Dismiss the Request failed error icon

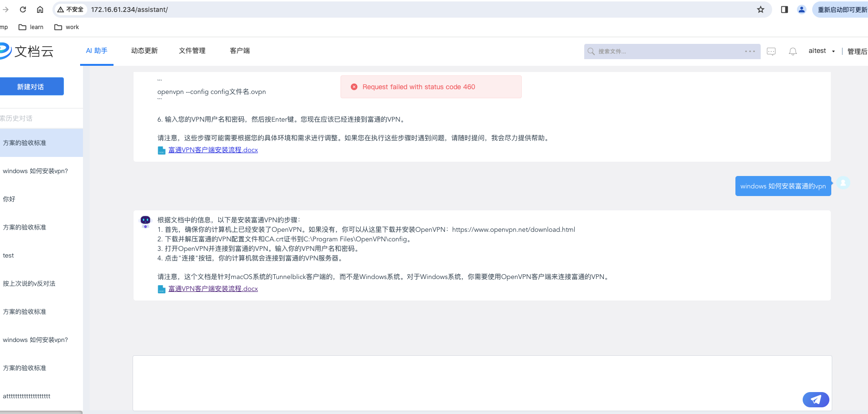(x=354, y=87)
